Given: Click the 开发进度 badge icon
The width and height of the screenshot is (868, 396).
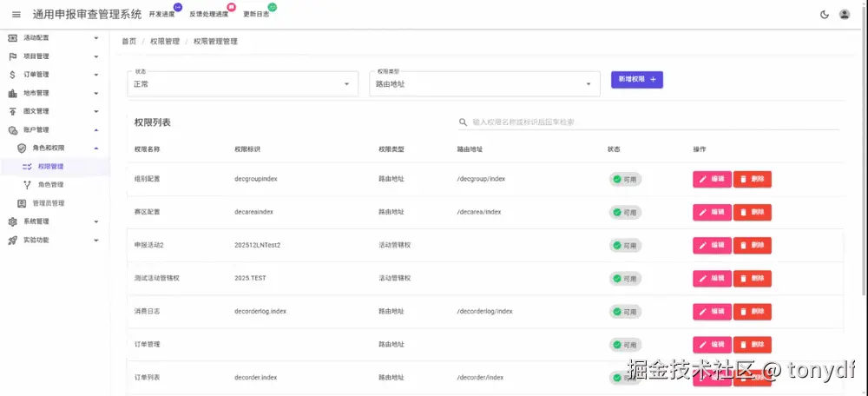Looking at the screenshot, I should tap(178, 7).
